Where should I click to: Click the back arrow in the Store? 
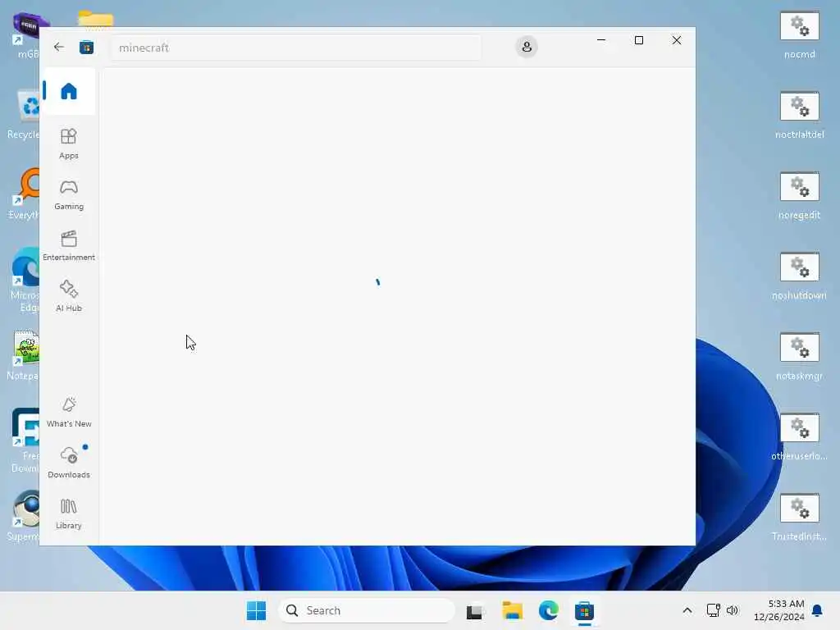point(59,47)
